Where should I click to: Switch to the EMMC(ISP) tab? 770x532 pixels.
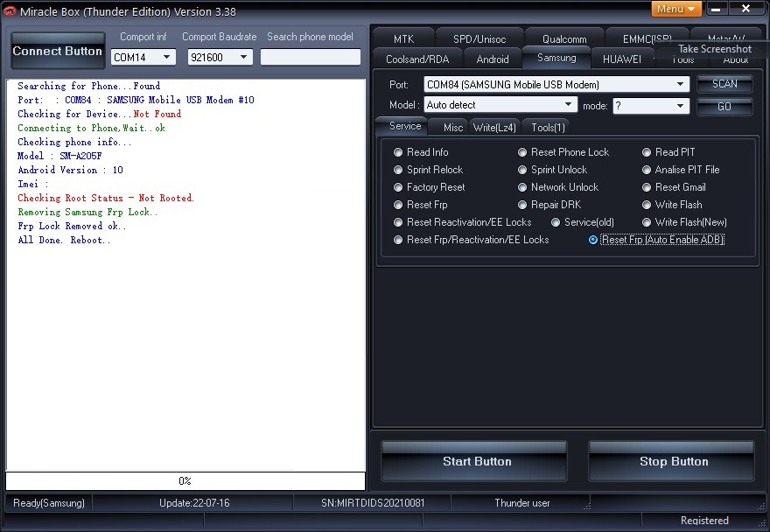coord(647,38)
